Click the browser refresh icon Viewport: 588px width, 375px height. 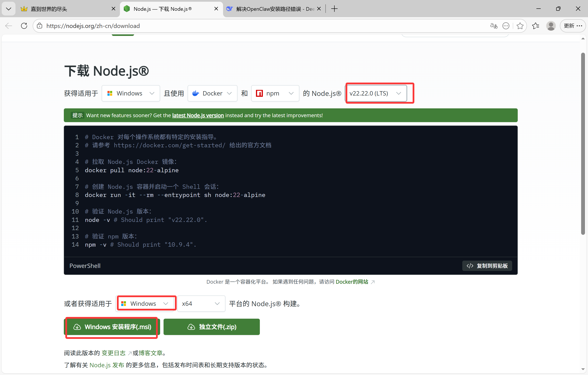pos(24,26)
